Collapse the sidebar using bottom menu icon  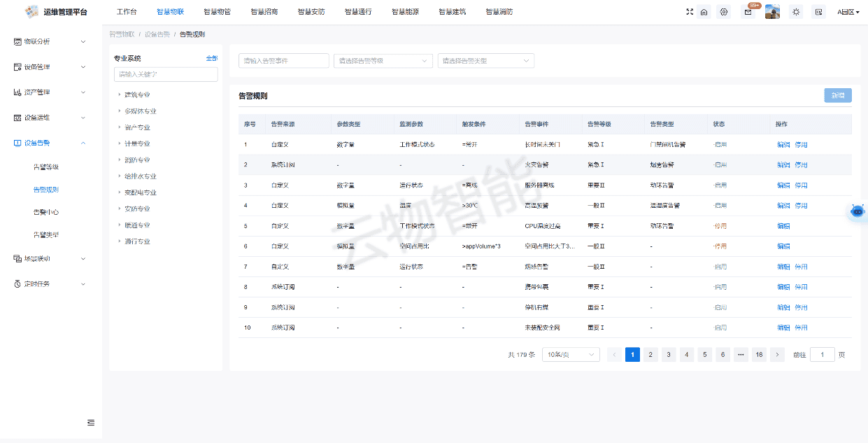pyautogui.click(x=91, y=422)
